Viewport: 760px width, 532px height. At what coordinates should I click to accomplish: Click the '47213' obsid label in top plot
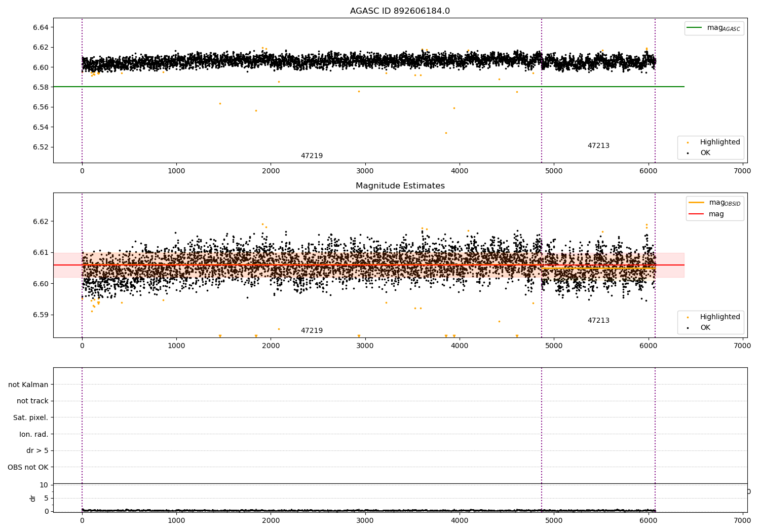coord(598,146)
